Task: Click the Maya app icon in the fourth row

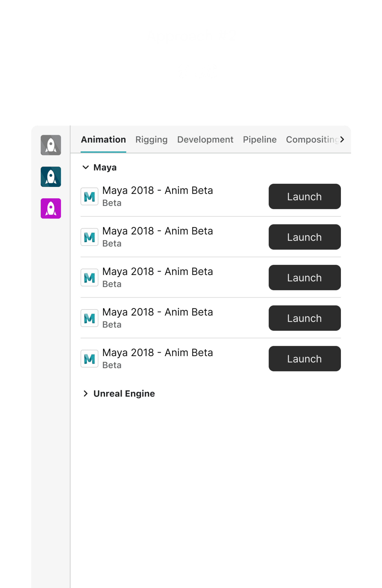Action: (89, 318)
